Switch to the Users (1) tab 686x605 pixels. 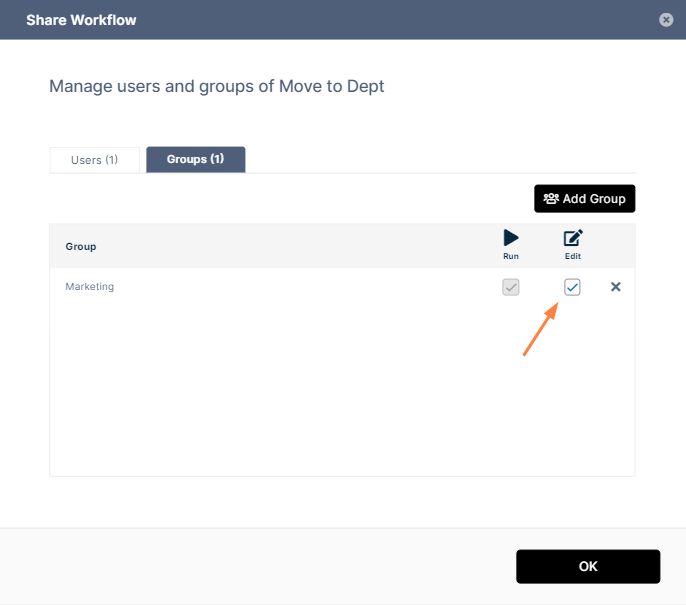(x=95, y=160)
